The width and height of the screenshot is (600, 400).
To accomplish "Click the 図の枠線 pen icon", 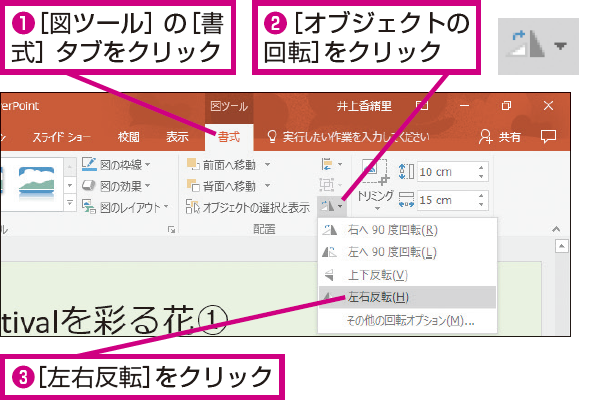I will click(x=89, y=164).
